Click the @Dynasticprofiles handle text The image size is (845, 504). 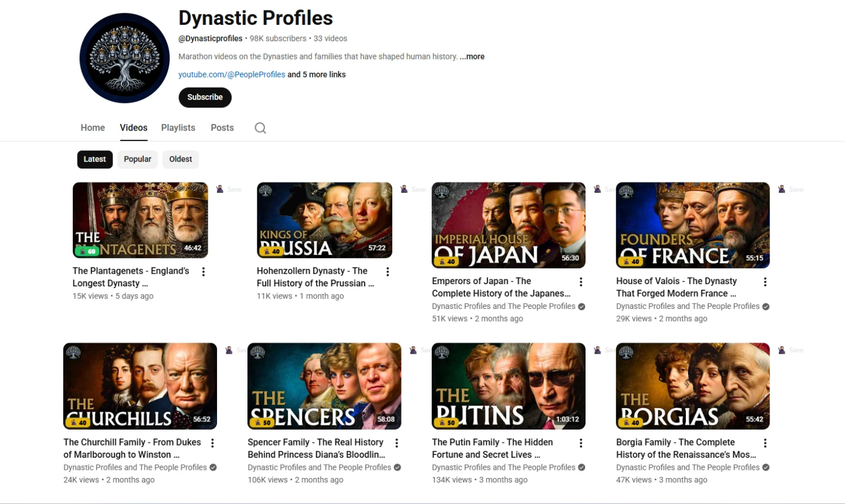(x=210, y=39)
